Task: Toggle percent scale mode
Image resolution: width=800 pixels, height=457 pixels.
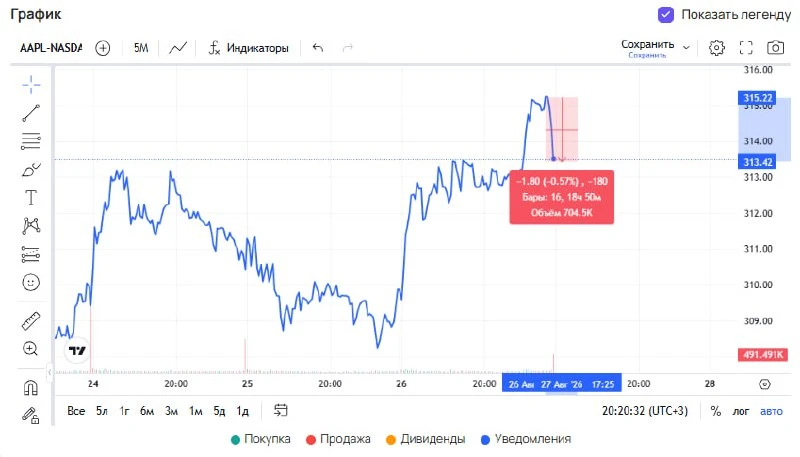Action: tap(716, 411)
